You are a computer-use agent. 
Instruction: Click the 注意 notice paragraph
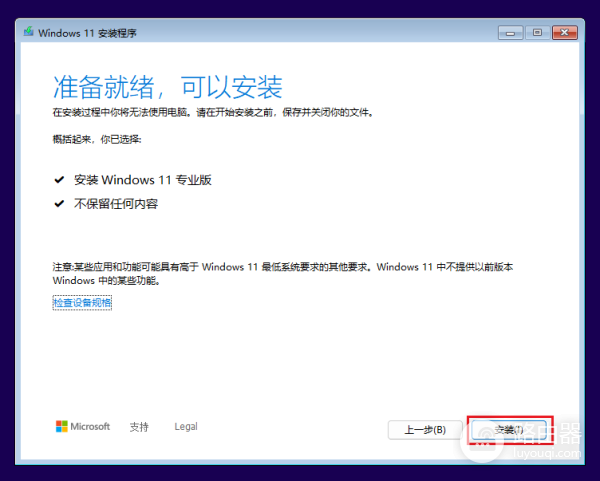(283, 274)
